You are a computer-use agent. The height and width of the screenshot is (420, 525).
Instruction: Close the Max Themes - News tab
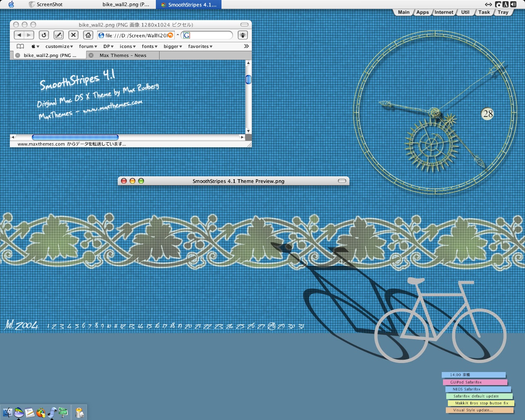click(x=91, y=55)
